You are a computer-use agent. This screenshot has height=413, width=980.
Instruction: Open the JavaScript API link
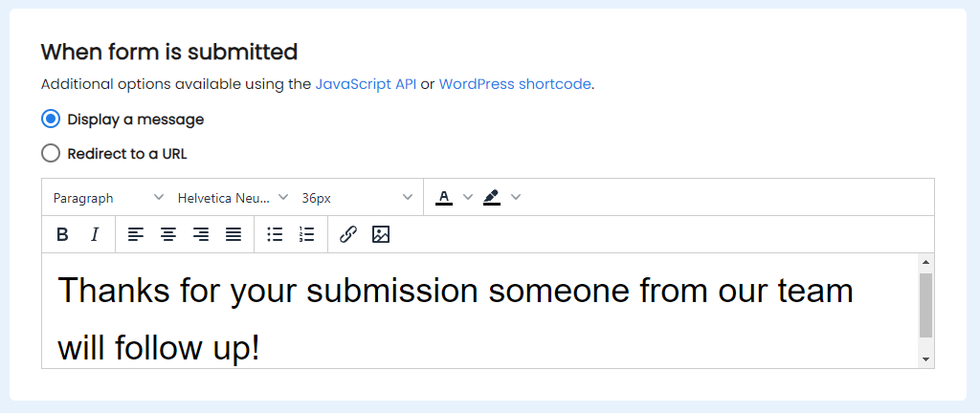[366, 84]
